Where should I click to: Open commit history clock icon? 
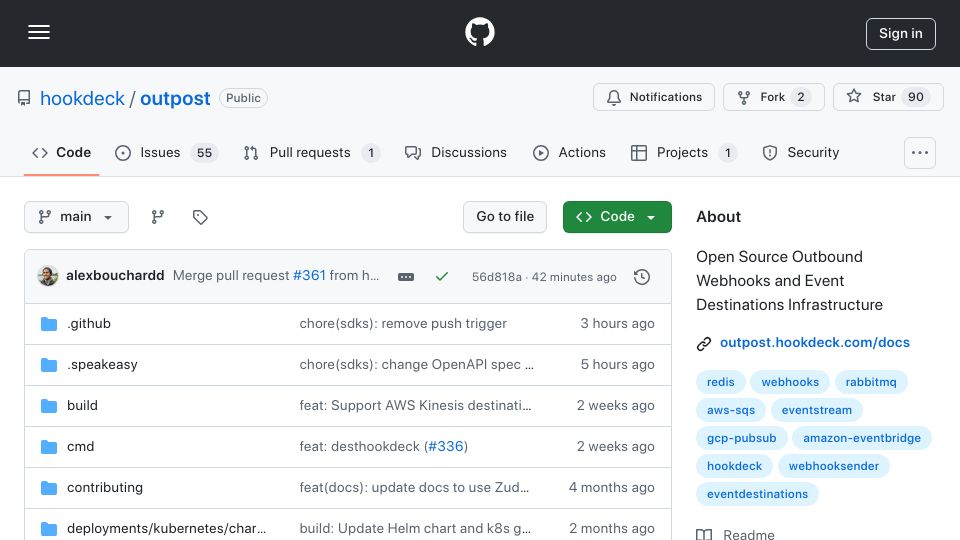coord(642,277)
